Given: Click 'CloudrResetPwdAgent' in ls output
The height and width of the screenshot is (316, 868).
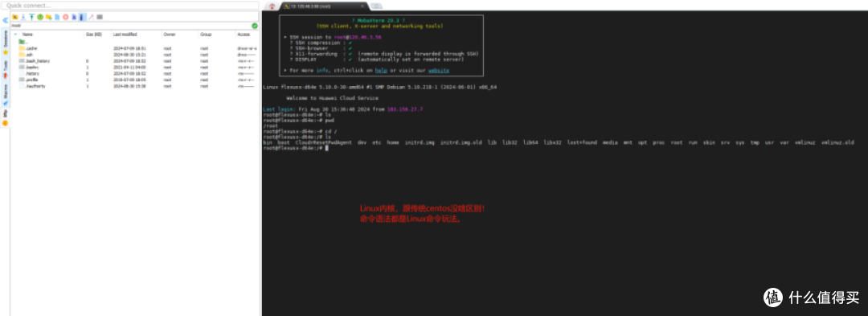Looking at the screenshot, I should click(x=323, y=142).
